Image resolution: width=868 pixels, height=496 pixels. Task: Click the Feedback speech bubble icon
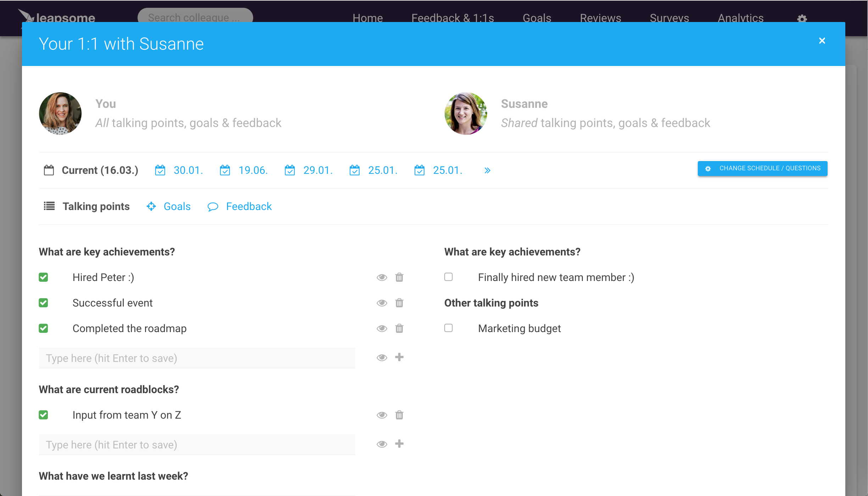point(213,207)
